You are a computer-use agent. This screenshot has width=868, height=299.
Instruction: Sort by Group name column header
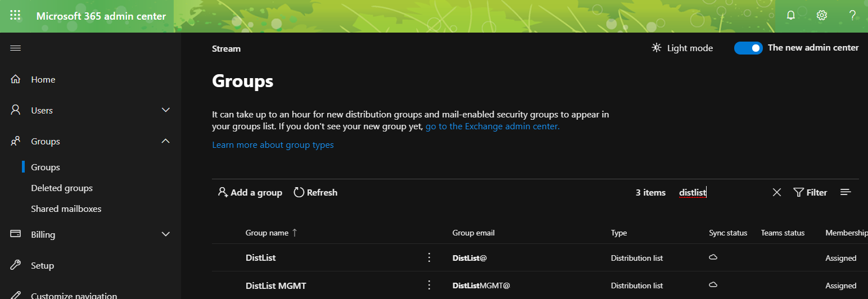coord(267,233)
